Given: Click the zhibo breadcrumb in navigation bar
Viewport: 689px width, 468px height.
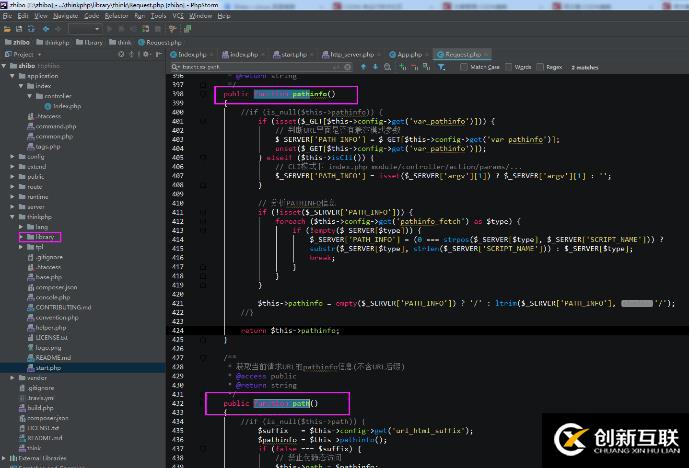Looking at the screenshot, I should click(17, 42).
